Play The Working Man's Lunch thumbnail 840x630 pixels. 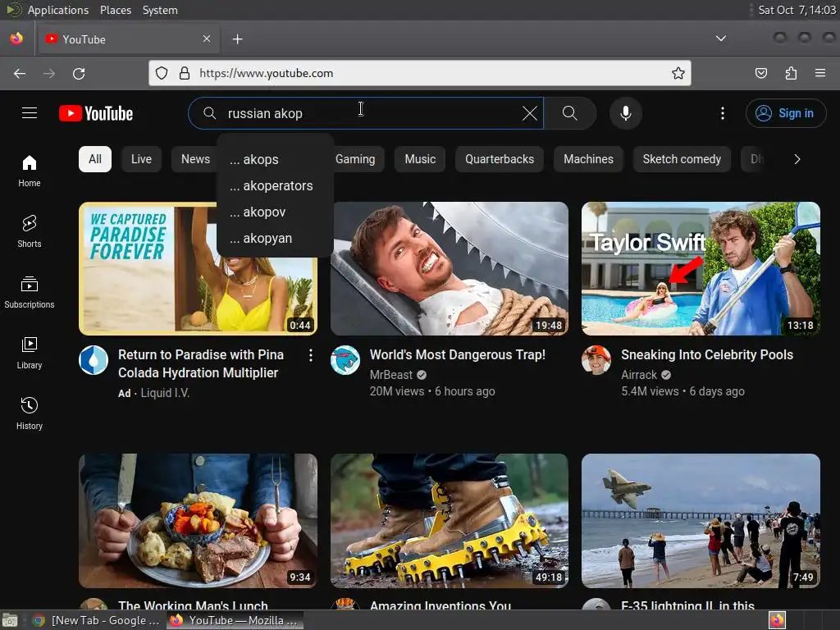click(198, 521)
